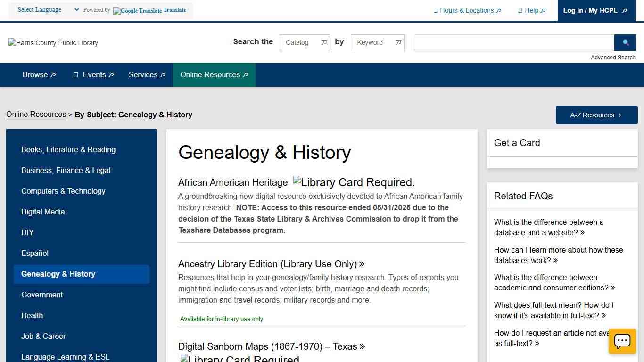
Task: Open the chat bubble widget
Action: click(622, 341)
